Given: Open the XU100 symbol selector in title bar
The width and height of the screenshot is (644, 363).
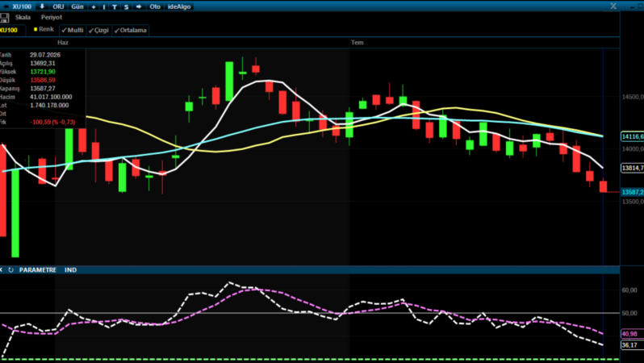Looking at the screenshot, I should tap(21, 6).
